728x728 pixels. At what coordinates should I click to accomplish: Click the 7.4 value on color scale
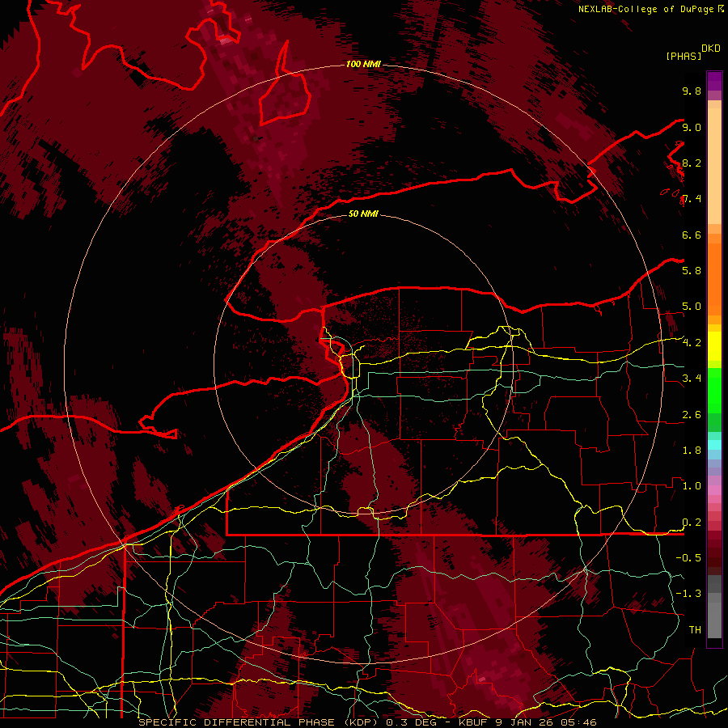click(x=692, y=199)
